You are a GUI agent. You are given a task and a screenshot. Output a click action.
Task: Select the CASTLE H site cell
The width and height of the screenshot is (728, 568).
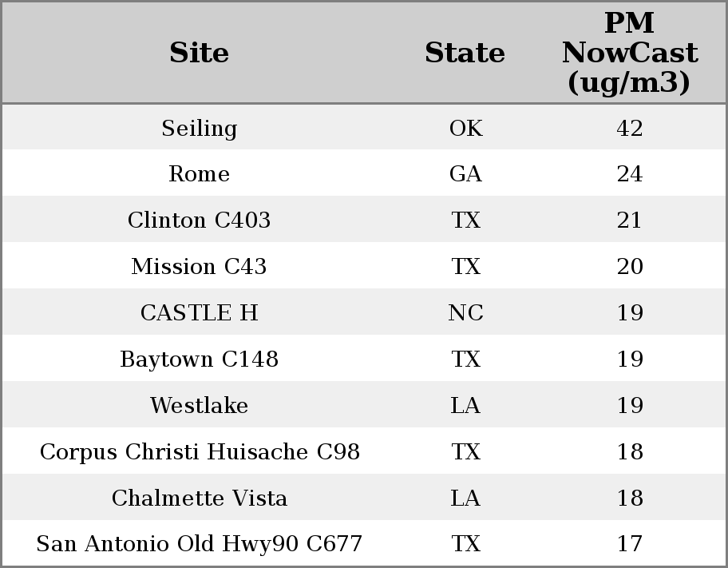click(x=200, y=313)
